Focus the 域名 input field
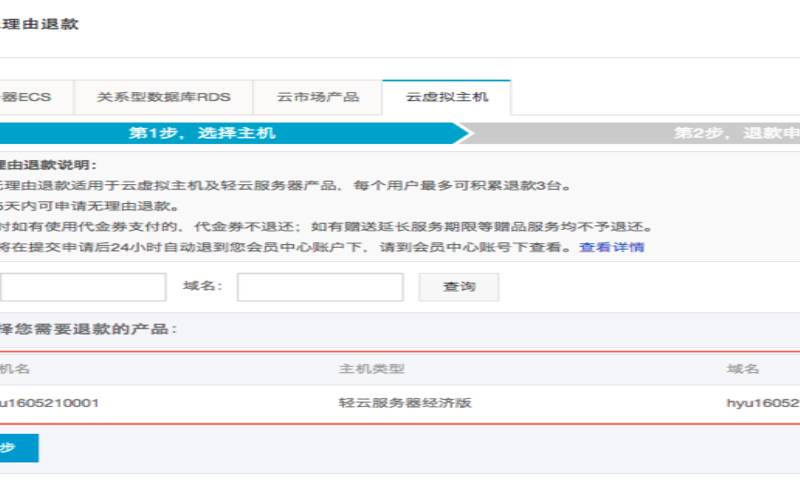 320,287
